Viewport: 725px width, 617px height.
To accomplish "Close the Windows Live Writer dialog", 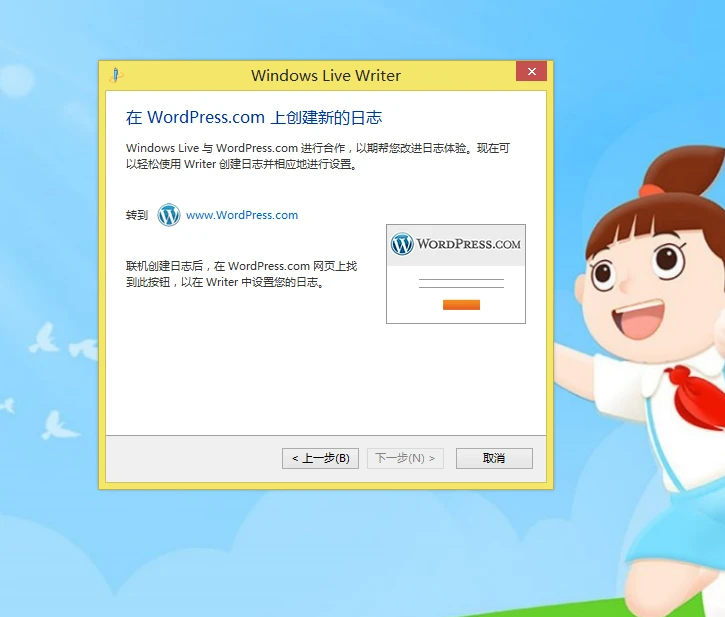I will pyautogui.click(x=532, y=71).
